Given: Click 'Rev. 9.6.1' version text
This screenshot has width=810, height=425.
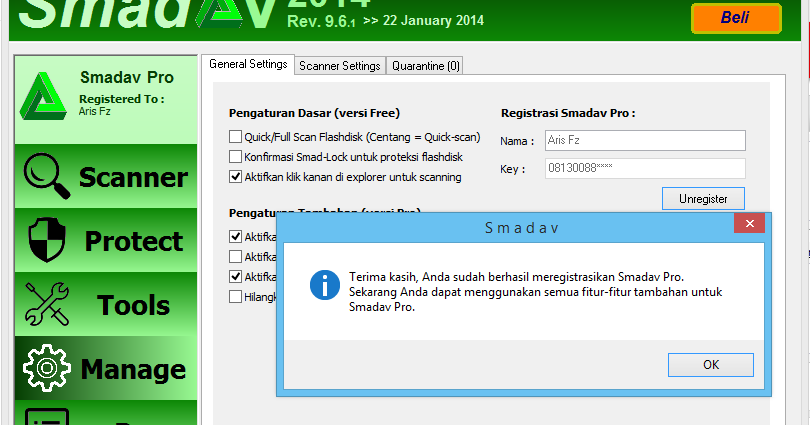Looking at the screenshot, I should (x=321, y=21).
